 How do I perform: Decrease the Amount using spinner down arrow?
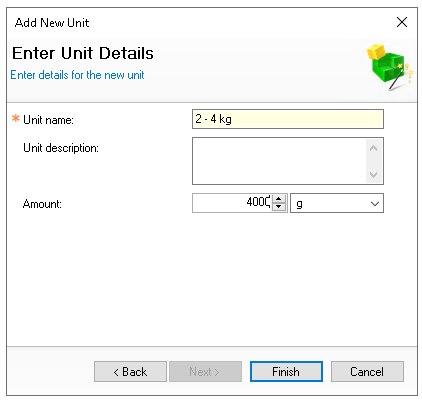(279, 207)
